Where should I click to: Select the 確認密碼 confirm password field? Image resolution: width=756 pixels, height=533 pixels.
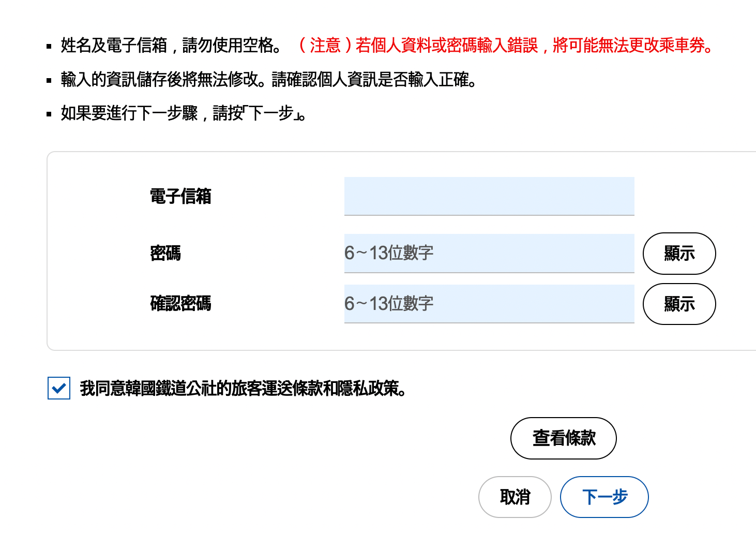tap(489, 304)
